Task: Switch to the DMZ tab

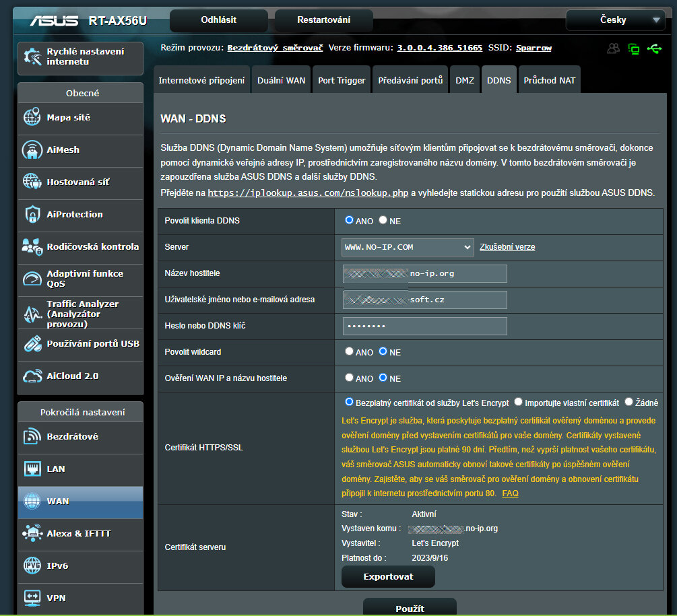Action: point(465,80)
